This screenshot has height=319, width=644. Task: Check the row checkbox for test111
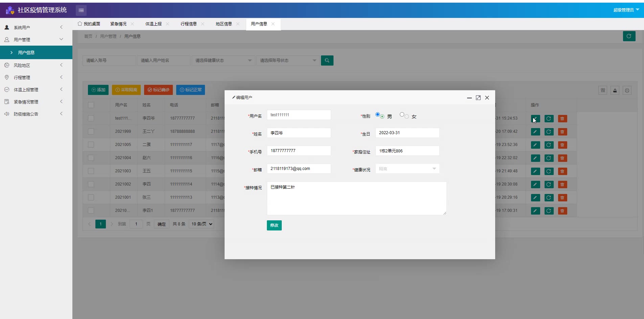coord(91,118)
